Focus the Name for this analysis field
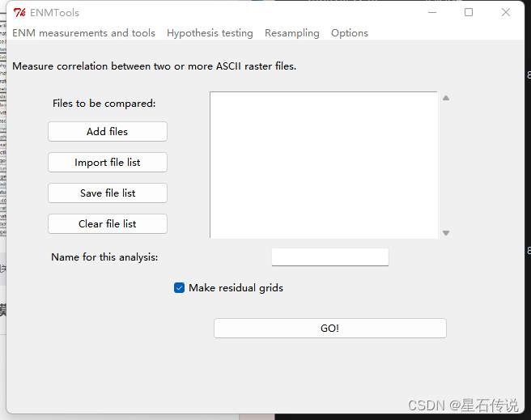This screenshot has height=420, width=531. coord(329,257)
